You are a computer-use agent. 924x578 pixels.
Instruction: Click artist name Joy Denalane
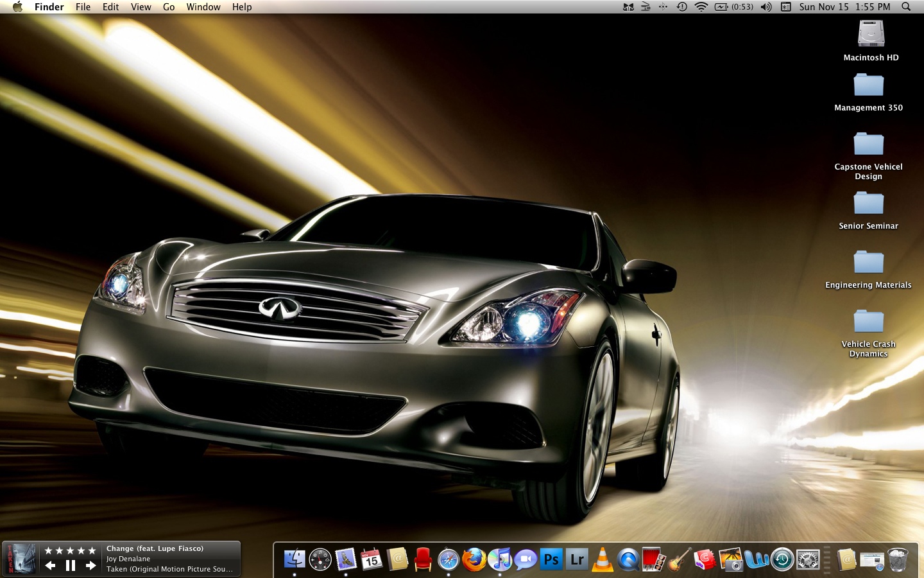coord(128,559)
